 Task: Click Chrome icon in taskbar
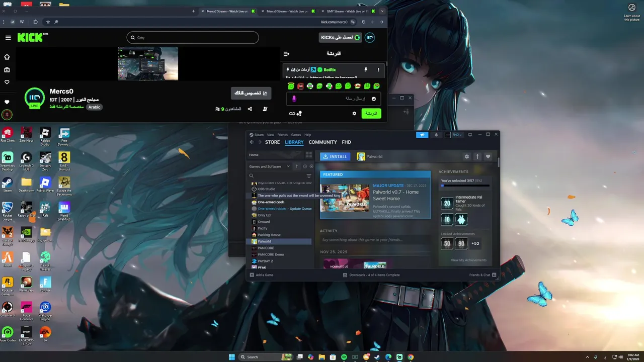(x=411, y=357)
